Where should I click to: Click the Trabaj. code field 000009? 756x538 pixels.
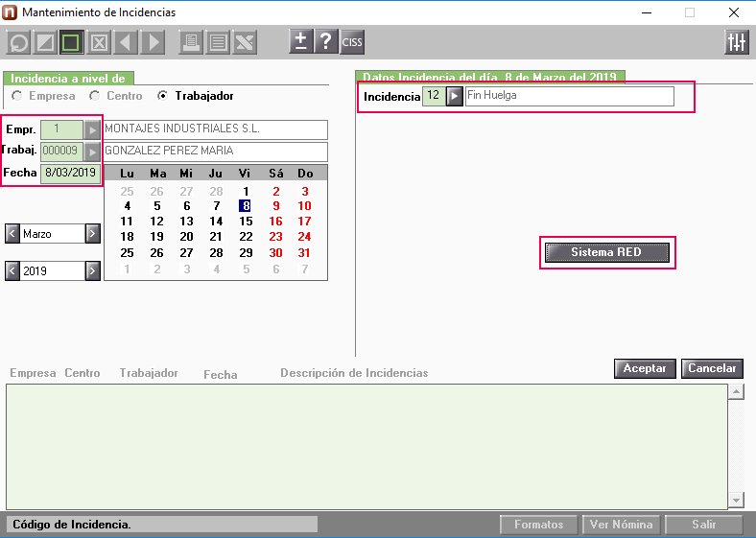coord(61,152)
